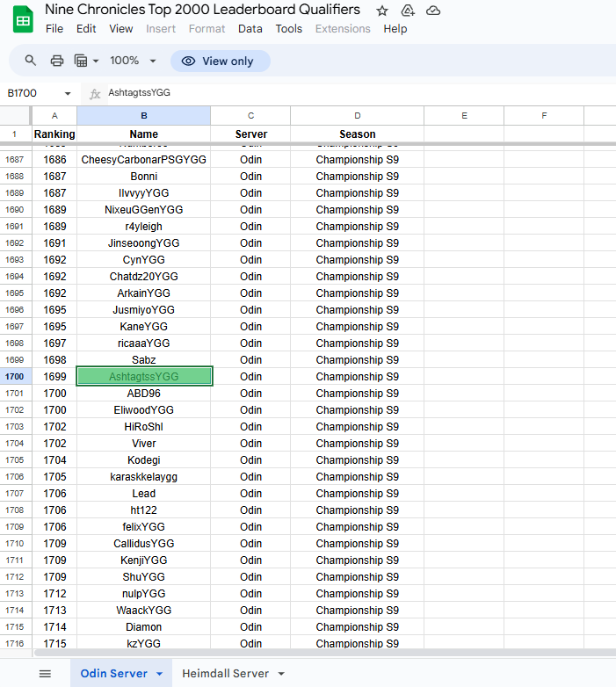Viewport: 616px width, 687px height.
Task: Open the File menu
Action: click(54, 29)
